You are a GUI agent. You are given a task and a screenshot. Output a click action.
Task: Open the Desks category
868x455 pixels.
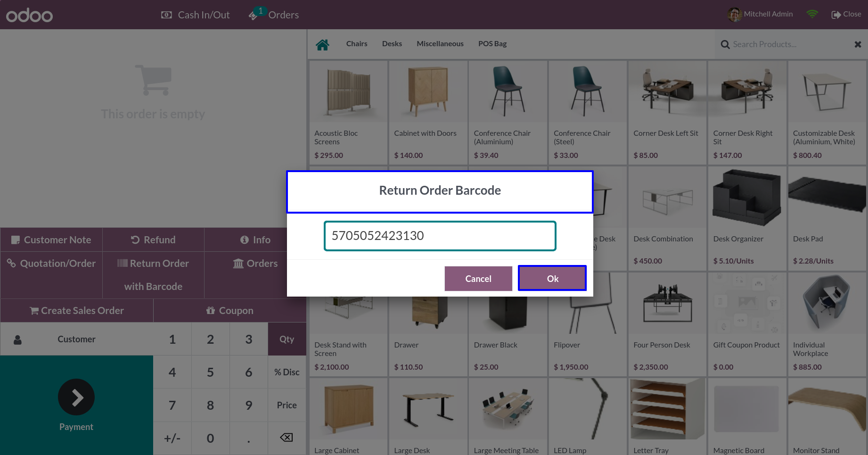pyautogui.click(x=392, y=44)
